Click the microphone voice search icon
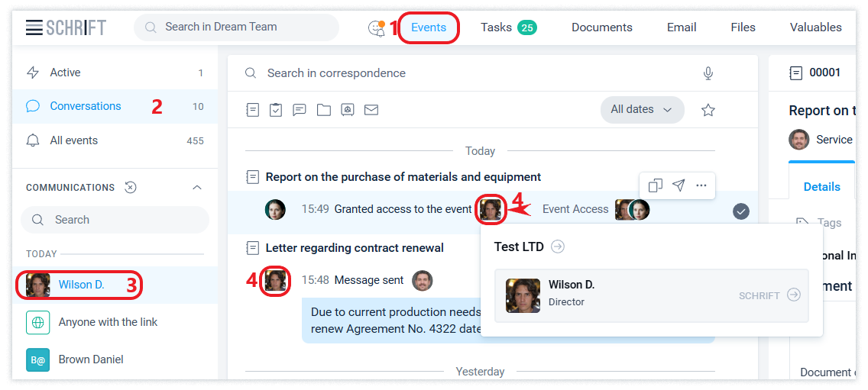Screen dimensions: 868x390 (x=708, y=73)
